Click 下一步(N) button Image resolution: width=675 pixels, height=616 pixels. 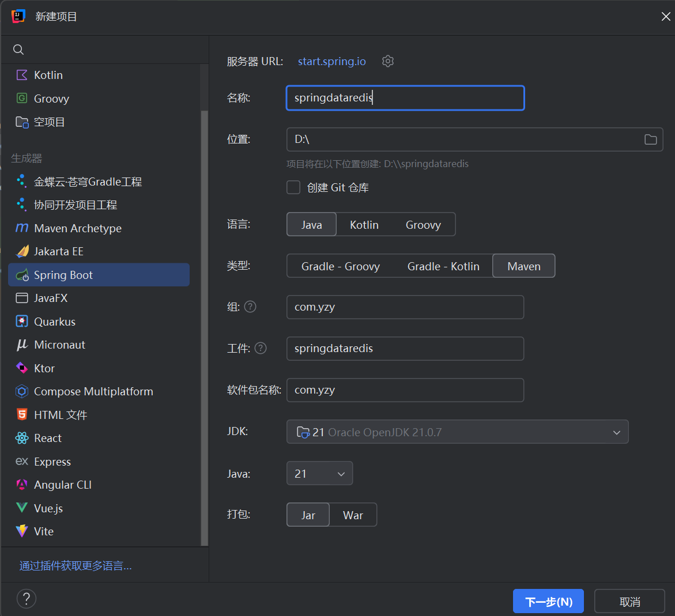click(x=548, y=601)
